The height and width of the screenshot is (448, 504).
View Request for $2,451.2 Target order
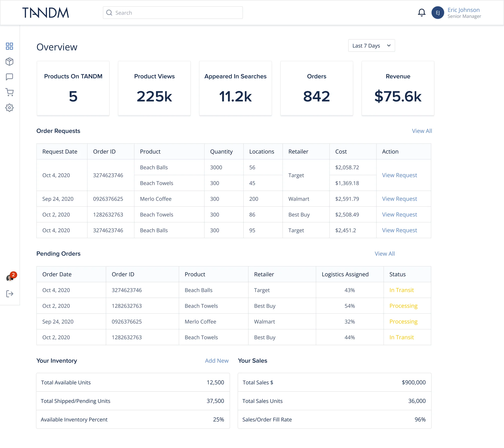[x=399, y=230]
